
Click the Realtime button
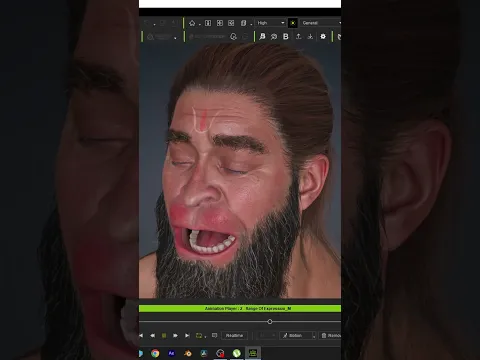(x=235, y=335)
